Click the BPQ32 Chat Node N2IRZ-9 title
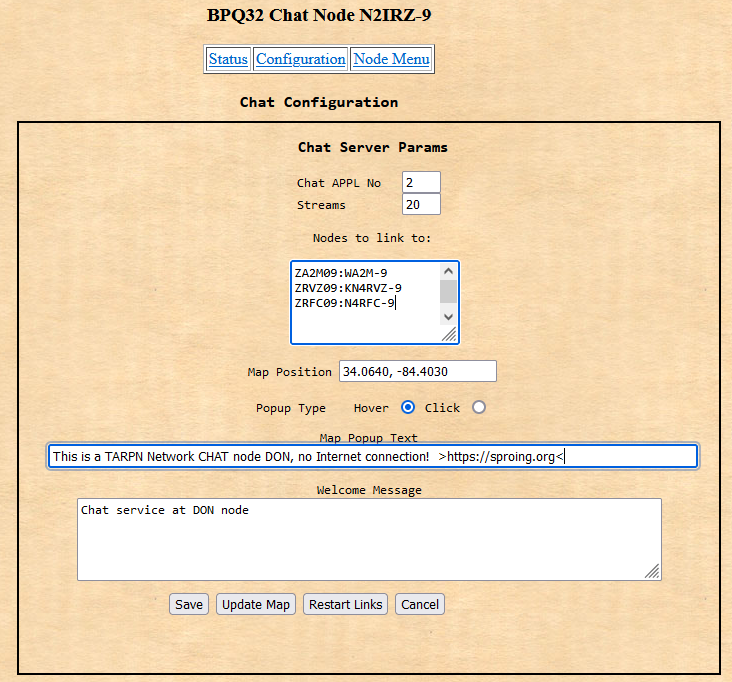Viewport: 732px width, 682px height. [319, 15]
